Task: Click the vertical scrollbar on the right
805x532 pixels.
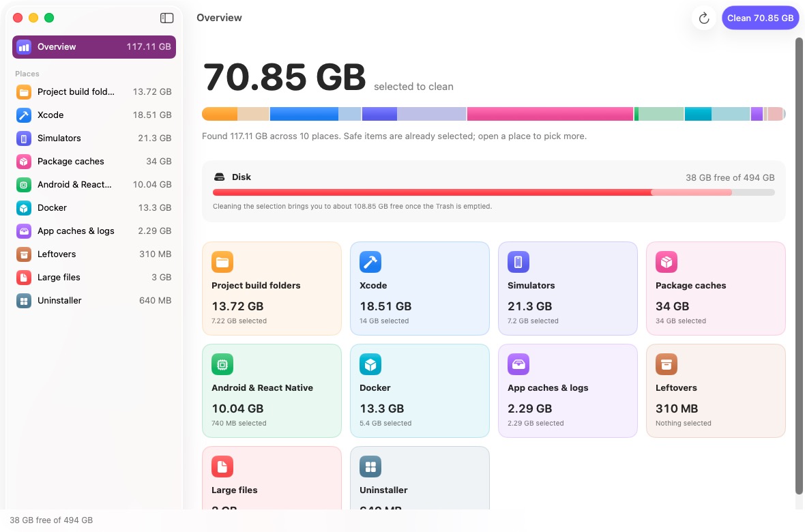Action: (799, 265)
